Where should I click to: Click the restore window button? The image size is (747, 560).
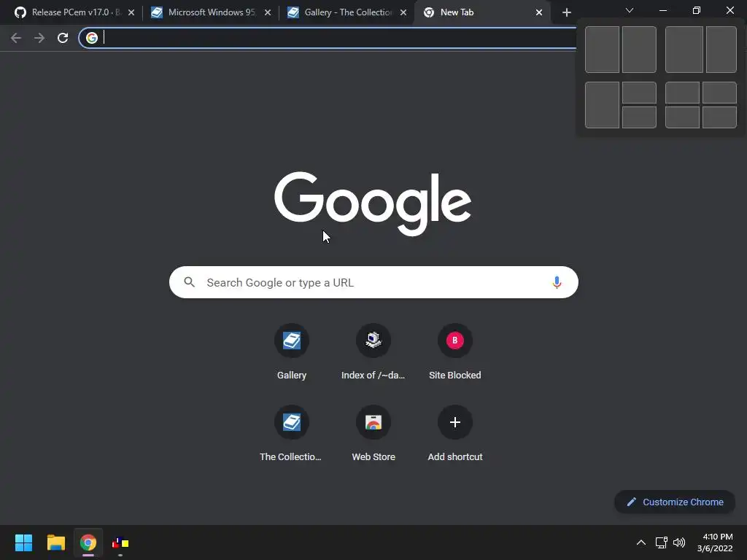696,10
